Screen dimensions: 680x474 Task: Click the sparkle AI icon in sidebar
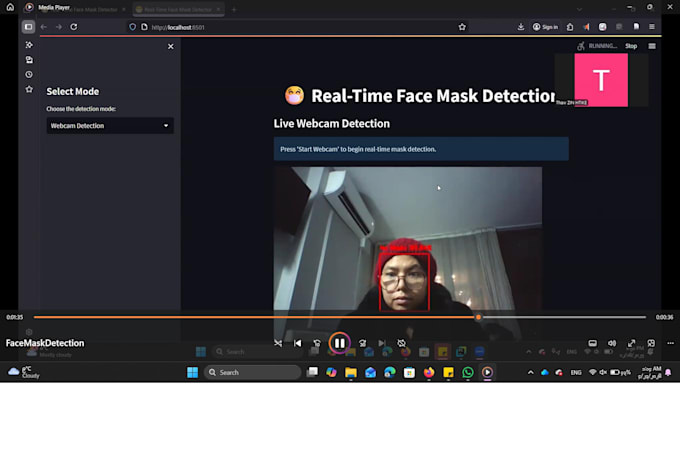click(29, 45)
